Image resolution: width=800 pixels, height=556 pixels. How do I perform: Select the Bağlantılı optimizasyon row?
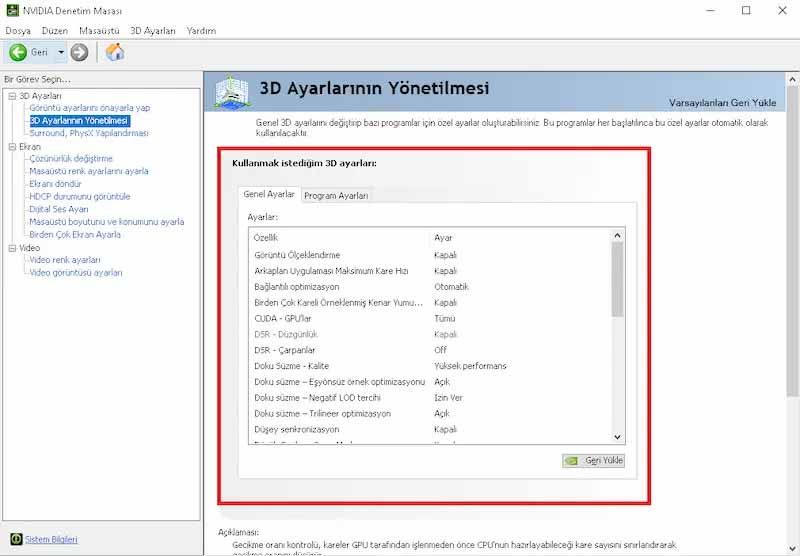(x=430, y=287)
